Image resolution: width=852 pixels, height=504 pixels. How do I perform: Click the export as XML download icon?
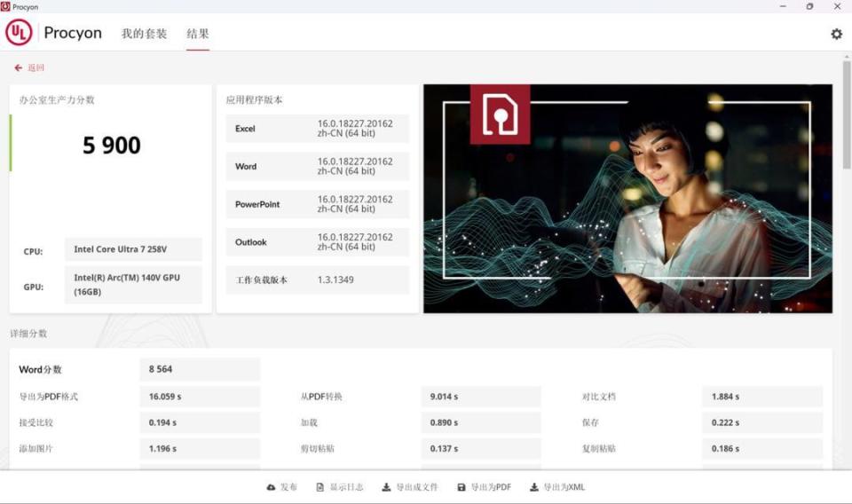point(534,487)
